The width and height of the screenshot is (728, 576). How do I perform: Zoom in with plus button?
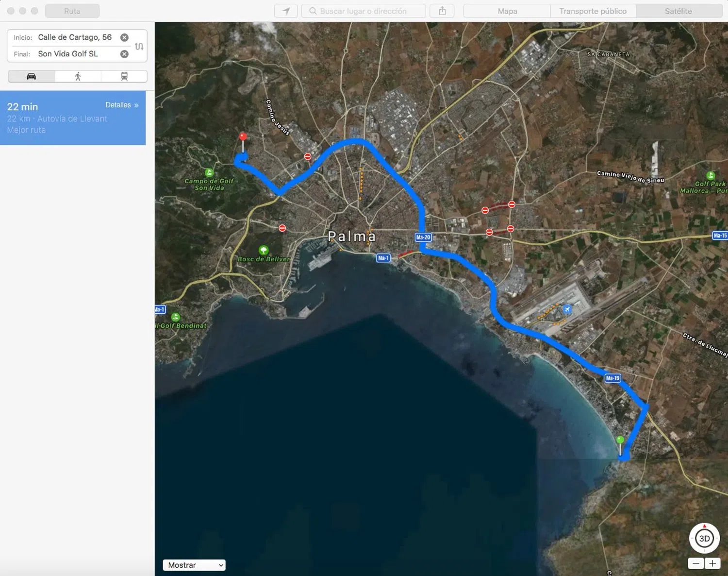[x=712, y=563]
